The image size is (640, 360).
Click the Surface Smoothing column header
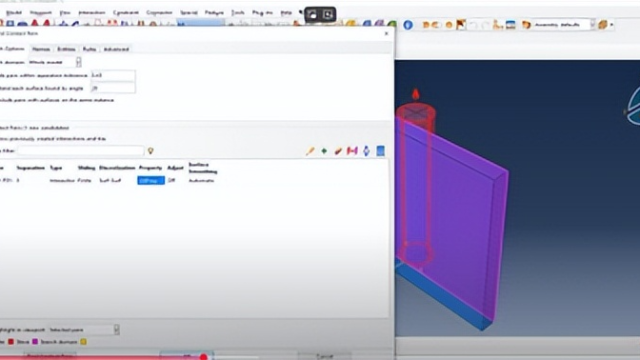click(x=203, y=168)
